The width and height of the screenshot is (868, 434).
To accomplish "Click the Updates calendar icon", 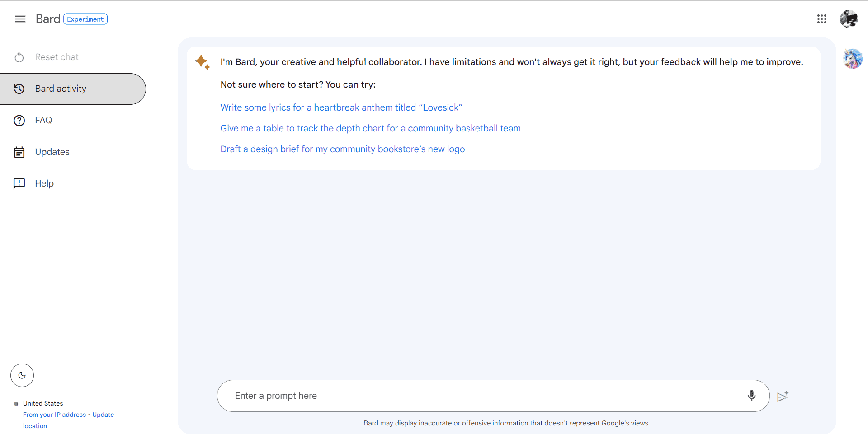I will coord(19,152).
